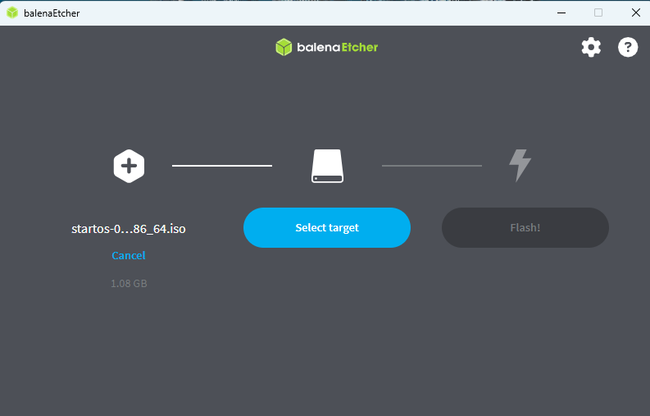Click the word balena in the header logo

[313, 47]
